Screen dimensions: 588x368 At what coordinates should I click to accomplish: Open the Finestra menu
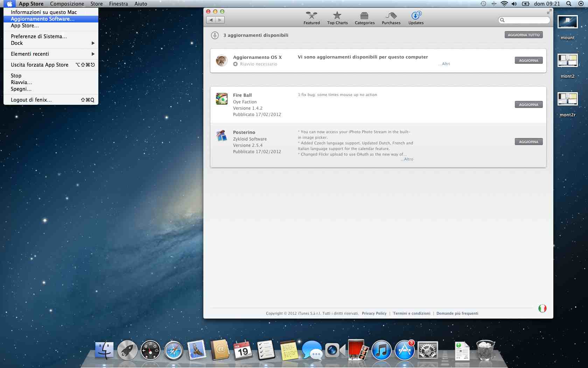point(118,4)
